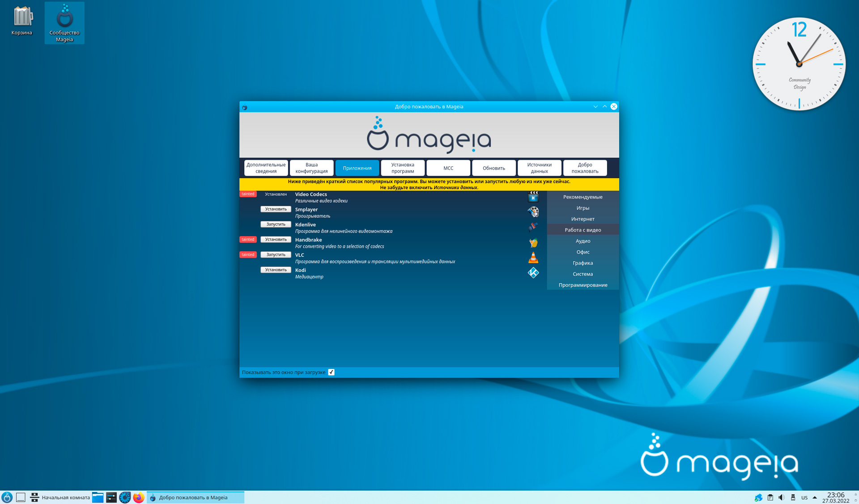Open Firefox from the taskbar
This screenshot has height=504, width=859.
point(139,497)
